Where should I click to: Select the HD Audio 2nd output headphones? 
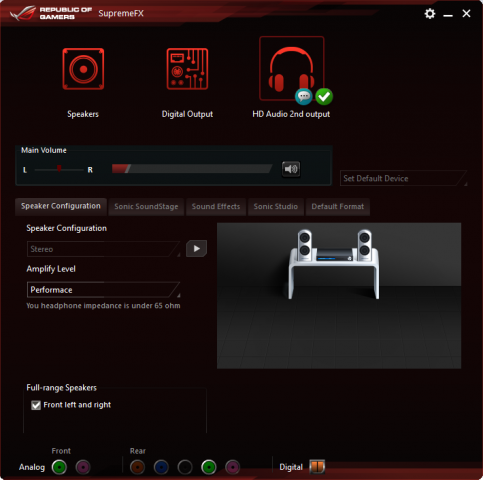tap(292, 68)
